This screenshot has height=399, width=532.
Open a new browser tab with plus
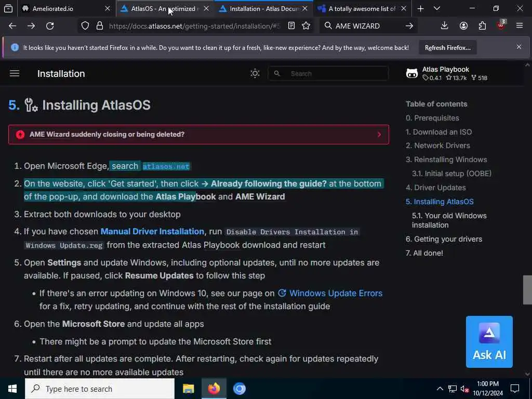pos(420,8)
